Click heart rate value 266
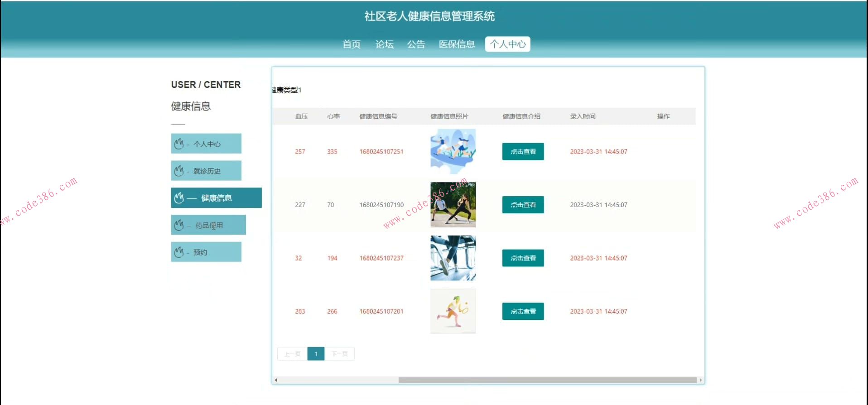Image resolution: width=868 pixels, height=405 pixels. pos(332,311)
